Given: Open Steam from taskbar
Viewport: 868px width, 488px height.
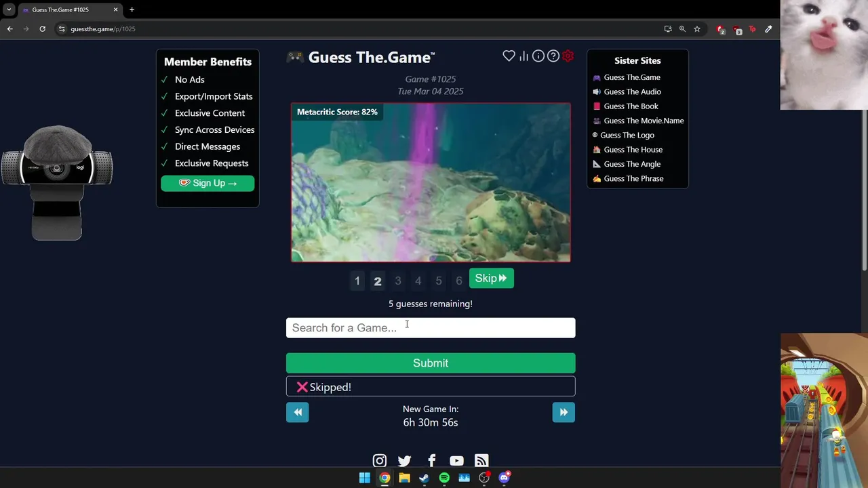Looking at the screenshot, I should point(424,478).
